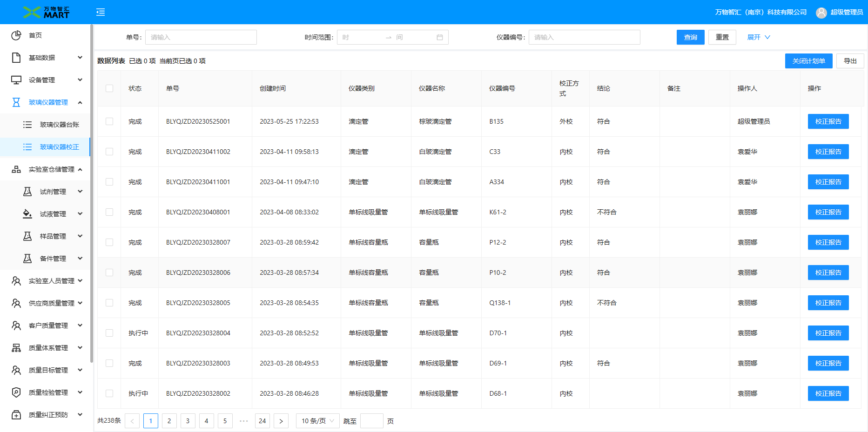Click the hourglass icon for 玻璃仪器管理
This screenshot has height=432, width=868.
16,102
